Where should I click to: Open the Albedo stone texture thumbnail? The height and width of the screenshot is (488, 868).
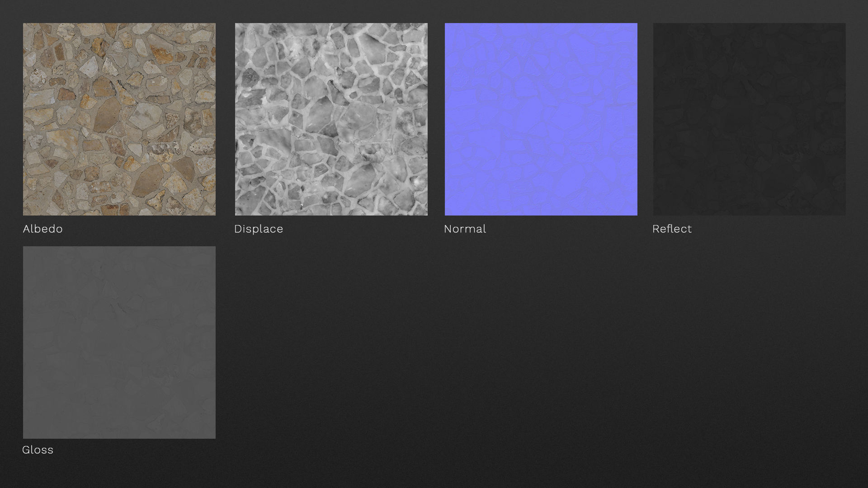tap(119, 119)
